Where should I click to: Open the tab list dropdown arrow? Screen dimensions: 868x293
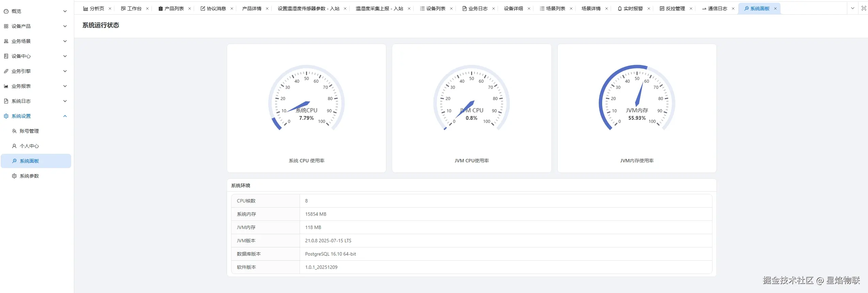pyautogui.click(x=853, y=8)
